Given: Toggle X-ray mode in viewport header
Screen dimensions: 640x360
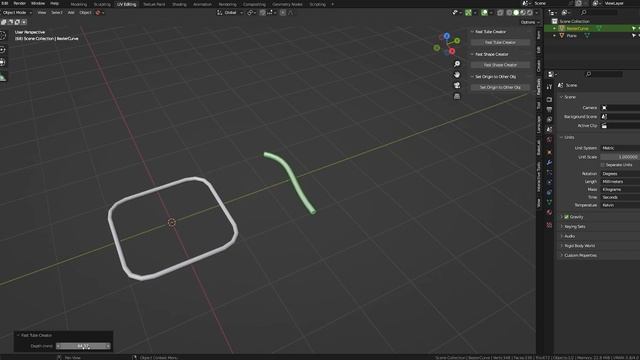Looking at the screenshot, I should pos(500,13).
